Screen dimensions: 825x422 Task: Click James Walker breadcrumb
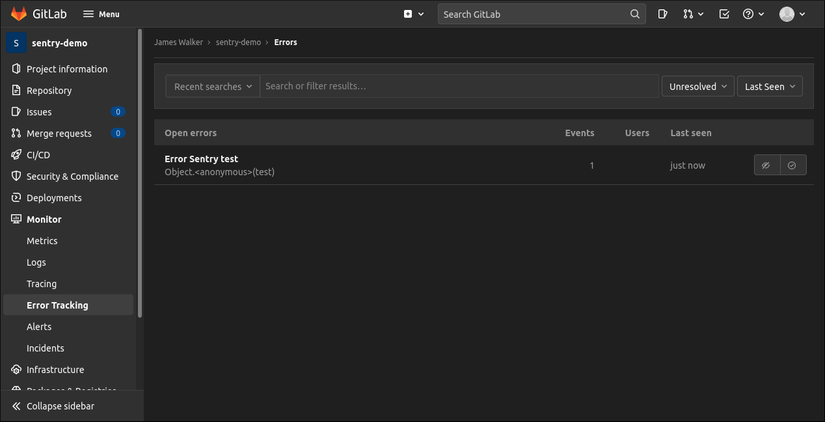(x=178, y=42)
